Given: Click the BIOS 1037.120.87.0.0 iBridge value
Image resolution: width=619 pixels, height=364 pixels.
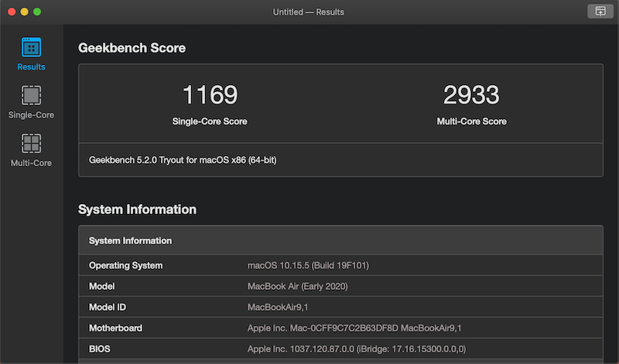Looking at the screenshot, I should (357, 349).
